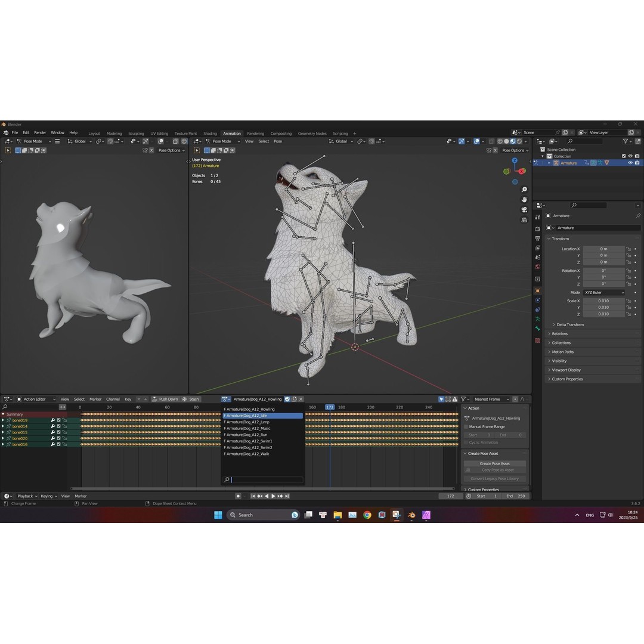The image size is (644, 644).
Task: Select the wireframe shading mode icon
Action: click(x=500, y=141)
